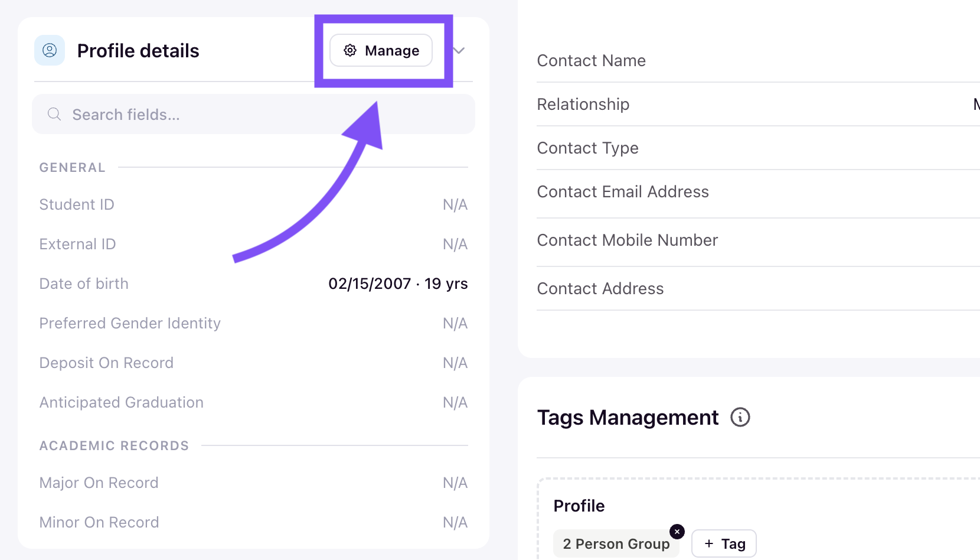This screenshot has height=560, width=980.
Task: Click Anticipated Graduation field label
Action: tap(122, 402)
